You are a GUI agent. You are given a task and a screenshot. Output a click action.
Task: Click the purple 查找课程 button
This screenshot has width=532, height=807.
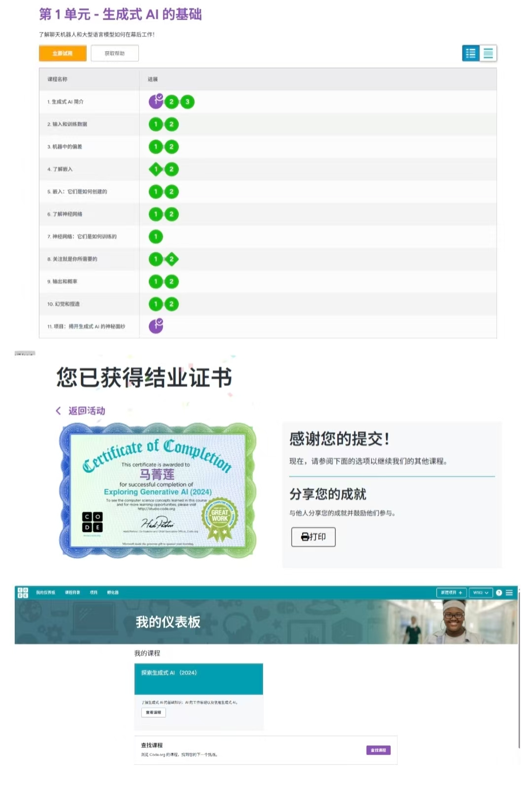378,750
